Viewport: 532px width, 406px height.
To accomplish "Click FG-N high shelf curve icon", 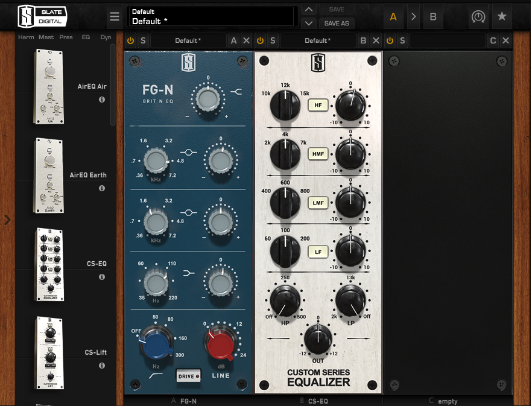I will tap(236, 92).
